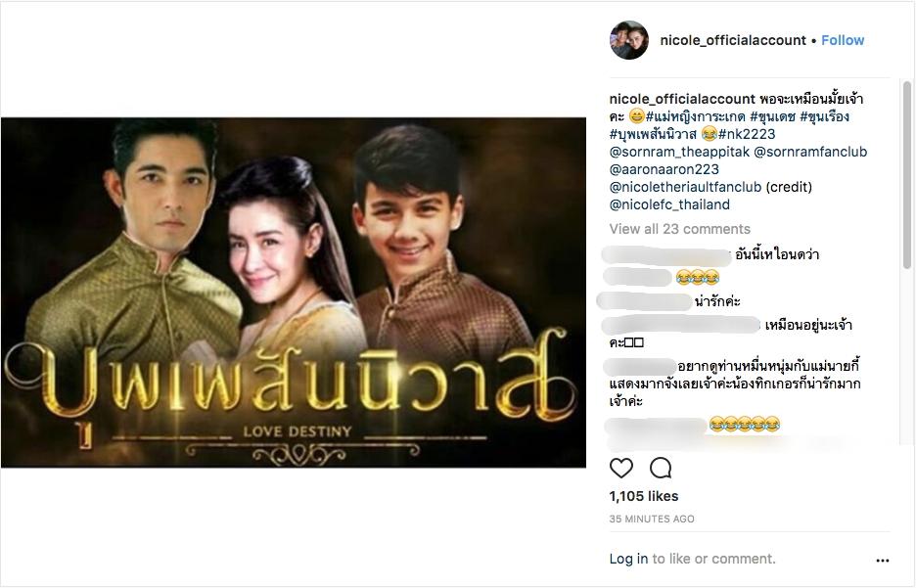This screenshot has height=588, width=916.
Task: Like the post with the heart icon
Action: 621,468
